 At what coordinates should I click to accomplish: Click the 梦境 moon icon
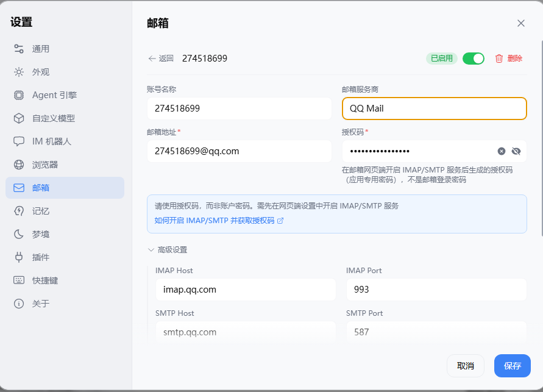pos(19,234)
